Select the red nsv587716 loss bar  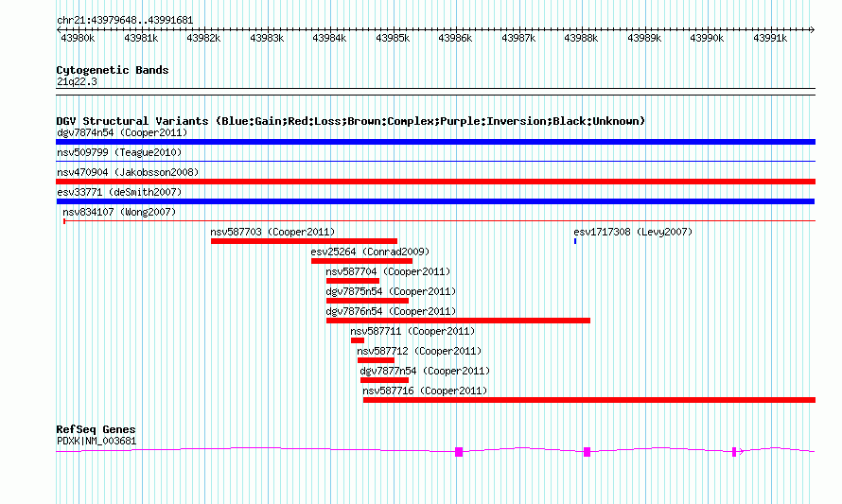click(589, 400)
